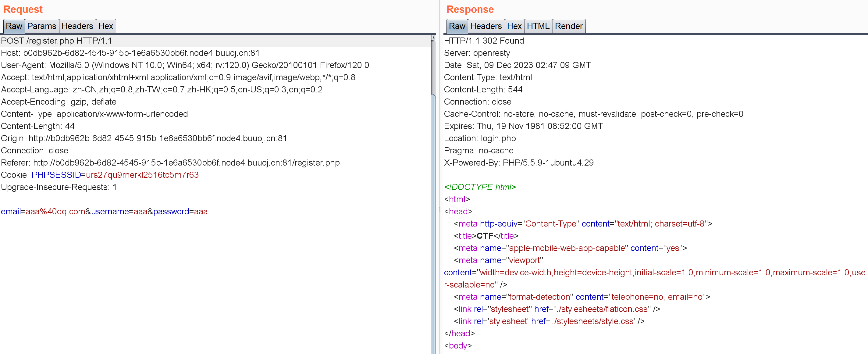Click the opening body tag line
This screenshot has width=868, height=354.
tap(458, 345)
